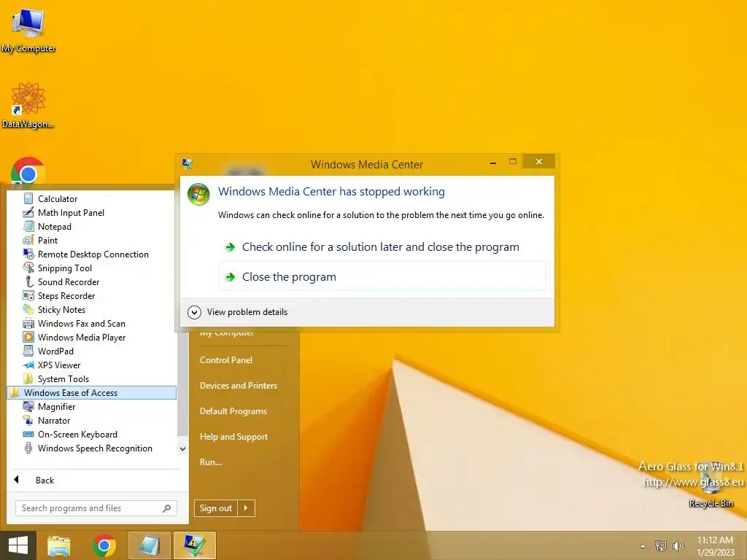Launch XPS Viewer
This screenshot has width=747, height=560.
pyautogui.click(x=52, y=365)
